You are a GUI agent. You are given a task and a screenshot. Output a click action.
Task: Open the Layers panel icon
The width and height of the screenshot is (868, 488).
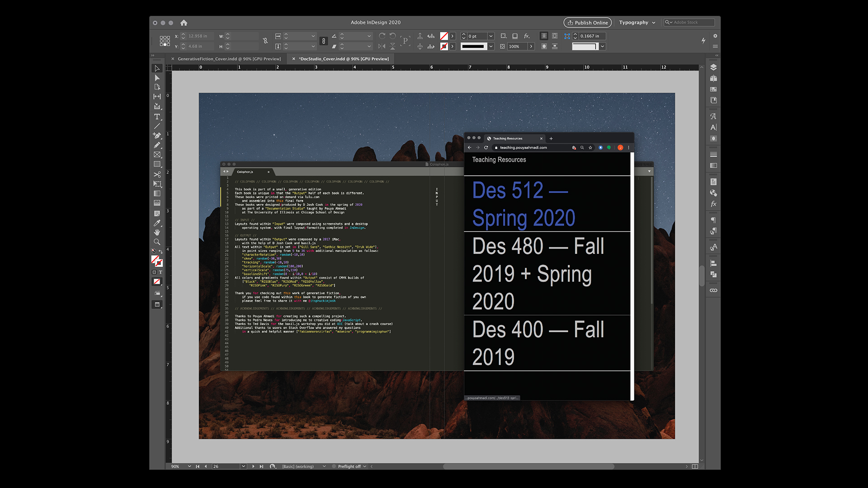(x=713, y=67)
